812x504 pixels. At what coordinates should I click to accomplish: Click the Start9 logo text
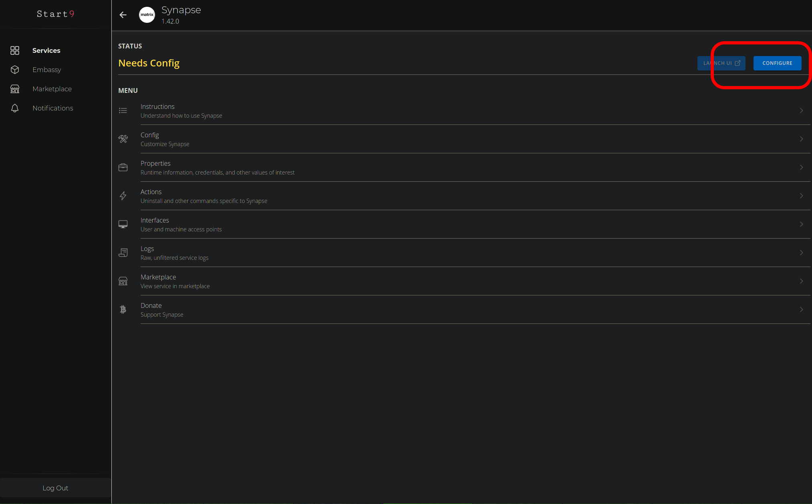click(x=55, y=14)
